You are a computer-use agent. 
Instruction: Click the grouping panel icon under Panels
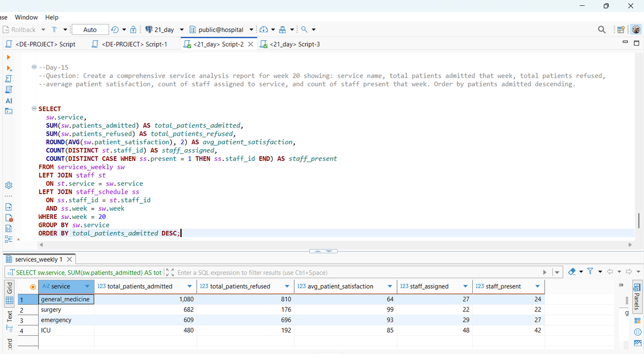[637, 331]
